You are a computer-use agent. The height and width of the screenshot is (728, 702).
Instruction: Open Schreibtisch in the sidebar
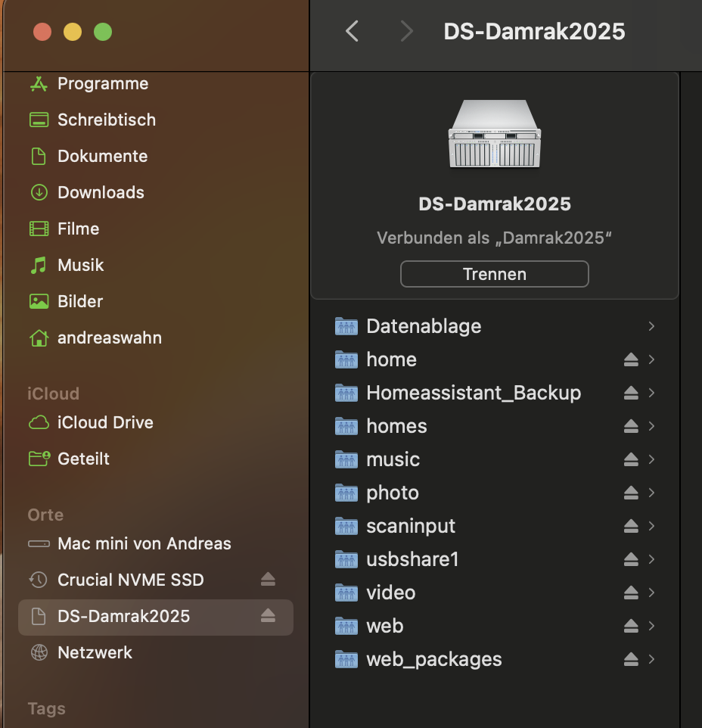coord(155,120)
